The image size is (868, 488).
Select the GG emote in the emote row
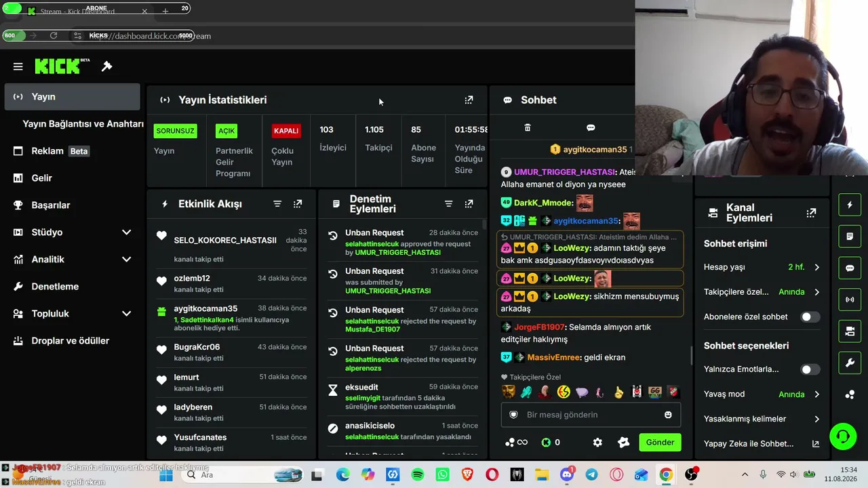click(x=654, y=392)
